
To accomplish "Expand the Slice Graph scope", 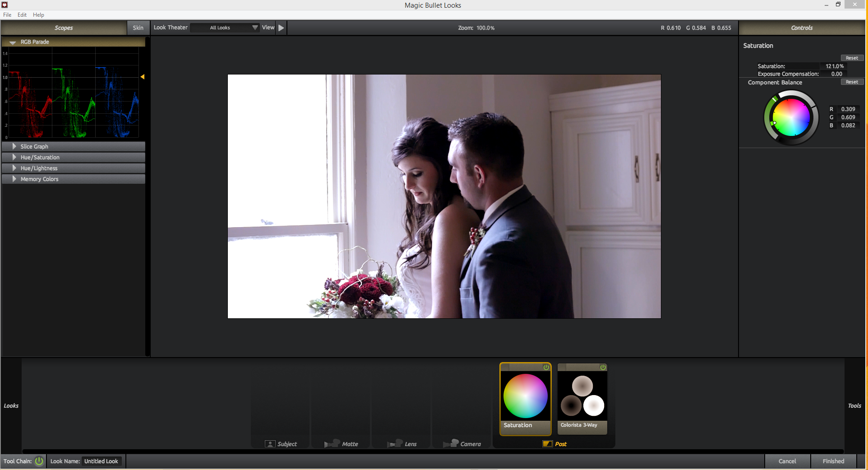I will click(x=14, y=146).
